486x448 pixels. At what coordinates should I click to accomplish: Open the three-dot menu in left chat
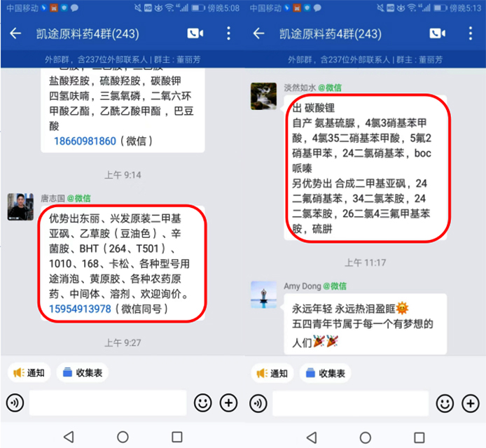click(228, 33)
